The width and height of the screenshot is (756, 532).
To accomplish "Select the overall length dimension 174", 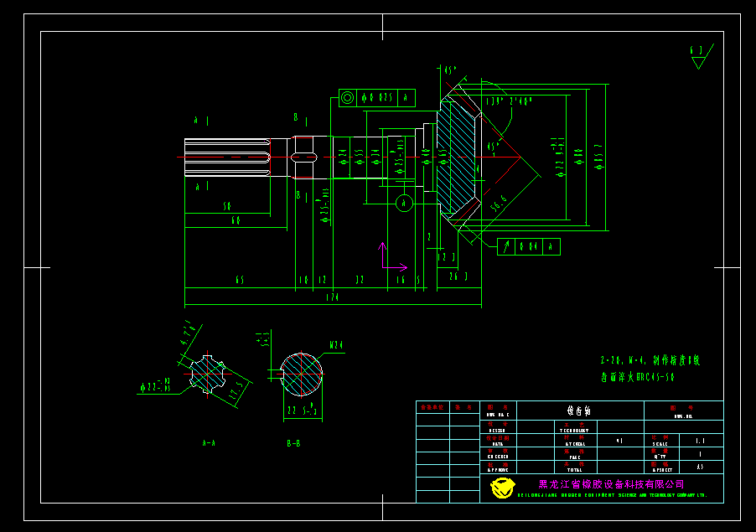I will pyautogui.click(x=332, y=297).
